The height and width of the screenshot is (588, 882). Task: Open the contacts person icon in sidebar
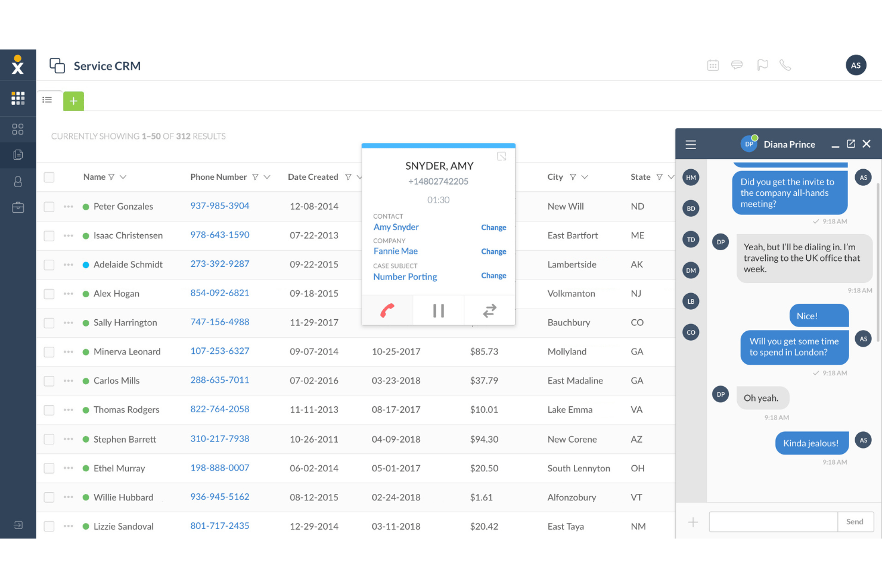(18, 182)
